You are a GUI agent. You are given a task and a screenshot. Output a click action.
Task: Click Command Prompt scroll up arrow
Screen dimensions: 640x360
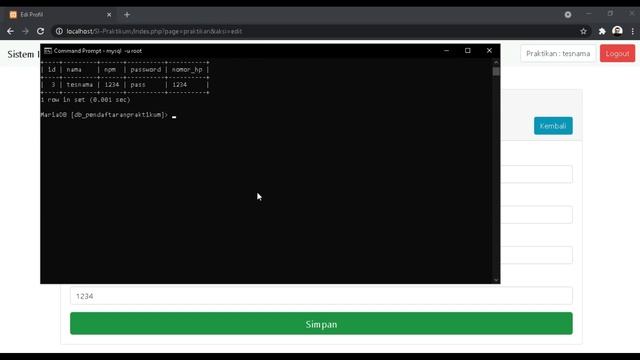(x=496, y=62)
